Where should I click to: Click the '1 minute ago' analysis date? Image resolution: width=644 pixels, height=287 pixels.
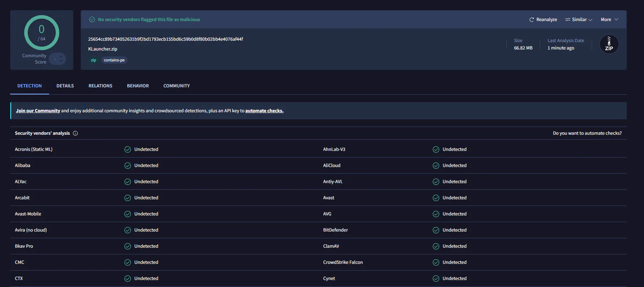coord(561,48)
